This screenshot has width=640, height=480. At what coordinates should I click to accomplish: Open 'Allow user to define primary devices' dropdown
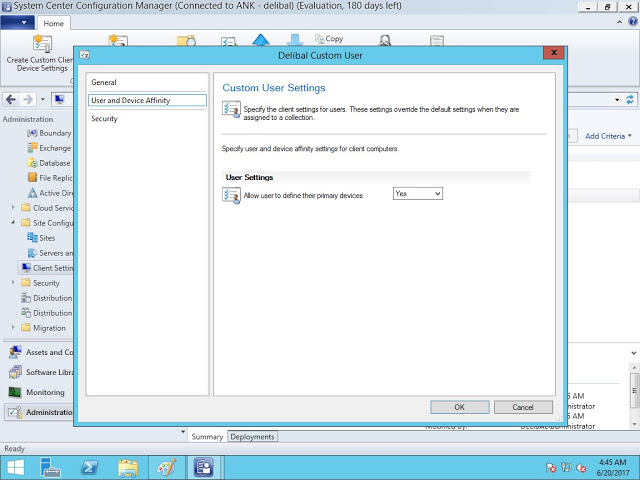point(417,194)
